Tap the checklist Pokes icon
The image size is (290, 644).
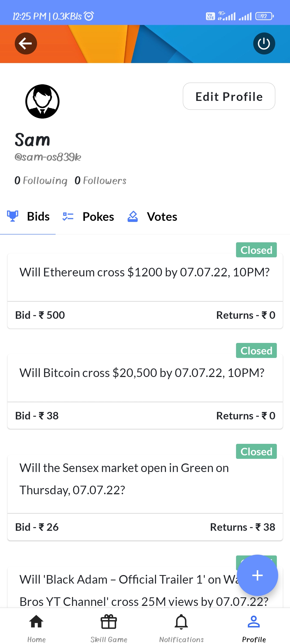pos(68,216)
